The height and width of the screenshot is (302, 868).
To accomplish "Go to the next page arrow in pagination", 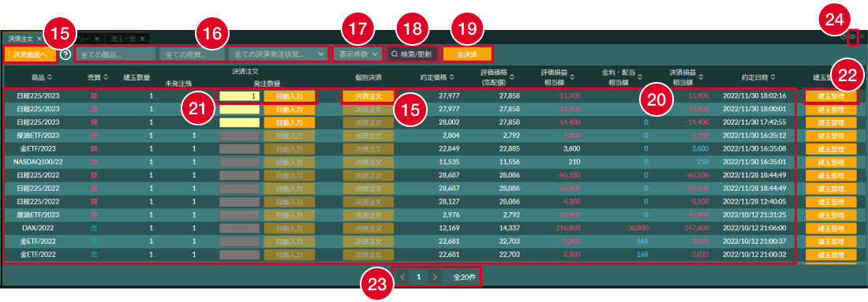I will [x=436, y=276].
